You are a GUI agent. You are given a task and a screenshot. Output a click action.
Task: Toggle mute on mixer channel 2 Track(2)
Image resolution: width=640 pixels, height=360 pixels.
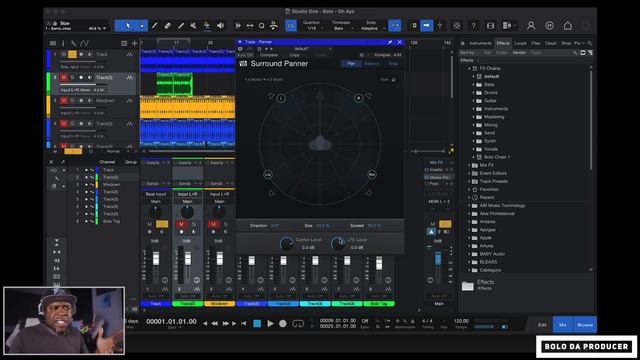click(181, 224)
